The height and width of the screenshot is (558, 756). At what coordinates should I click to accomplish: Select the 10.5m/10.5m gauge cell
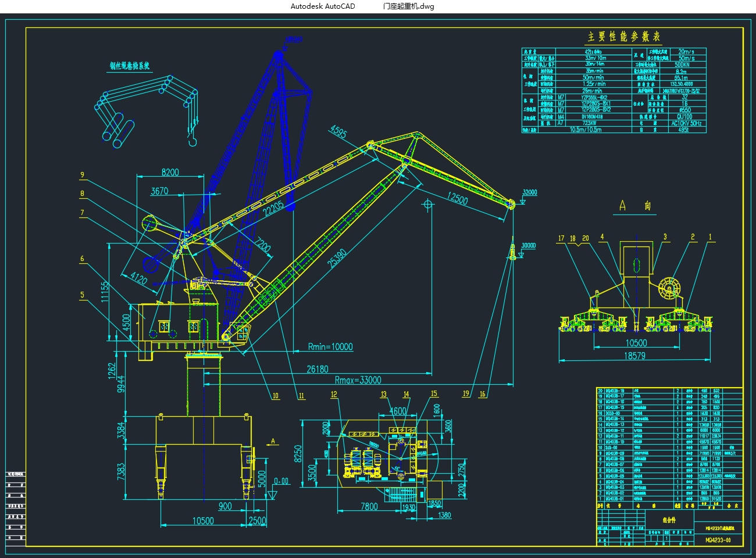point(585,130)
